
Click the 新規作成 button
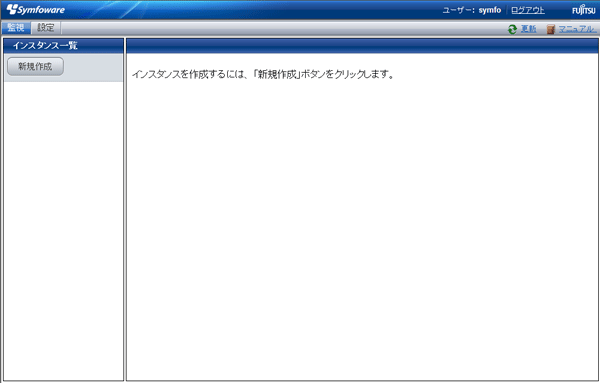pos(35,67)
